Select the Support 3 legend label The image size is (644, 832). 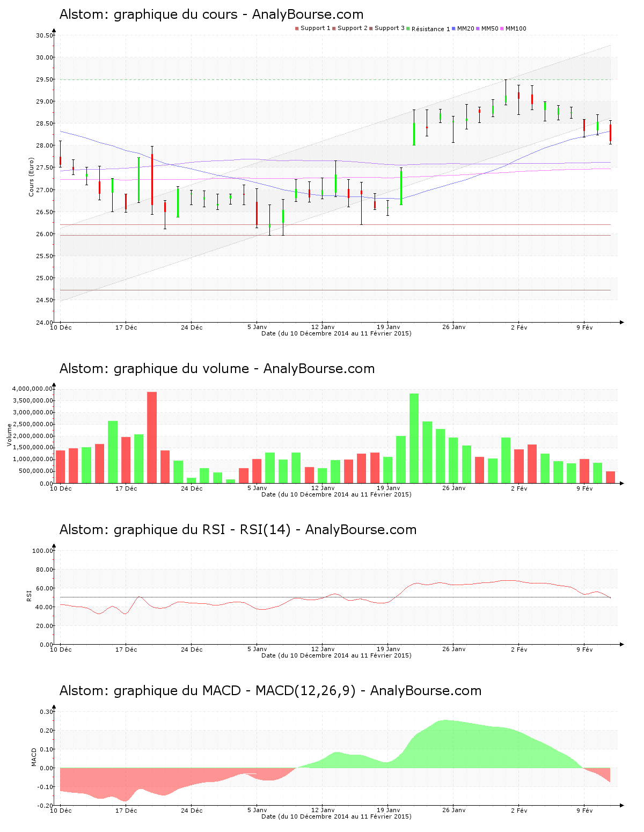(x=390, y=28)
